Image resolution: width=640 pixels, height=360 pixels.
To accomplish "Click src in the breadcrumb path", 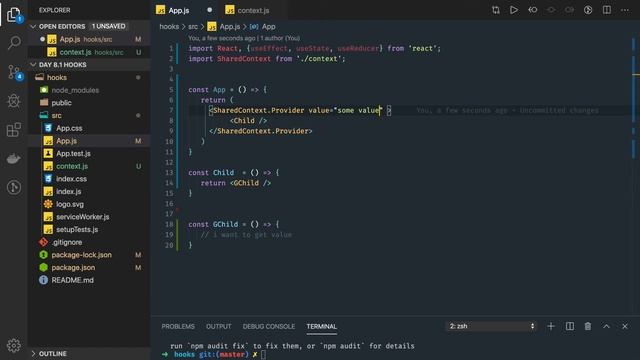I will point(193,27).
